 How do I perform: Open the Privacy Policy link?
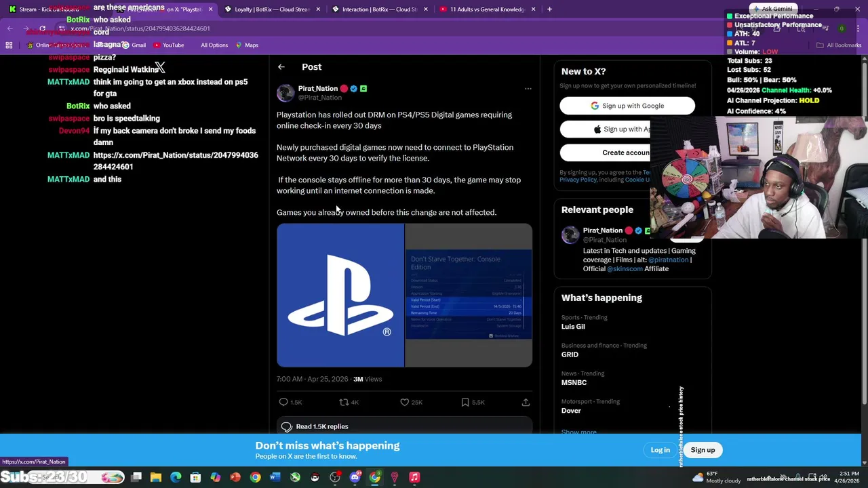pos(578,180)
